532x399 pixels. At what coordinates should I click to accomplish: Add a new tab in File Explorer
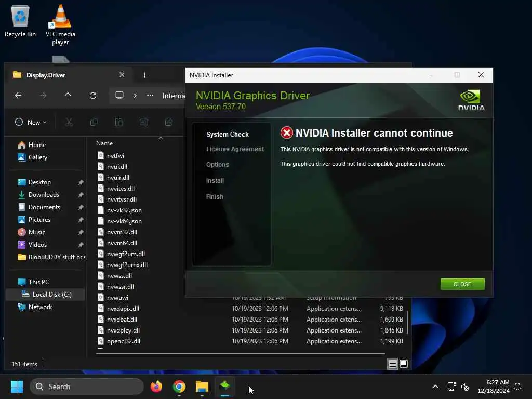tap(144, 75)
